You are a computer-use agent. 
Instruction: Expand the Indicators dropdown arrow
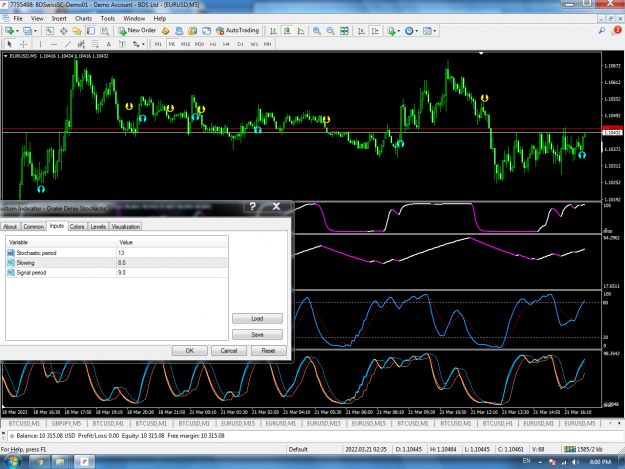399,31
